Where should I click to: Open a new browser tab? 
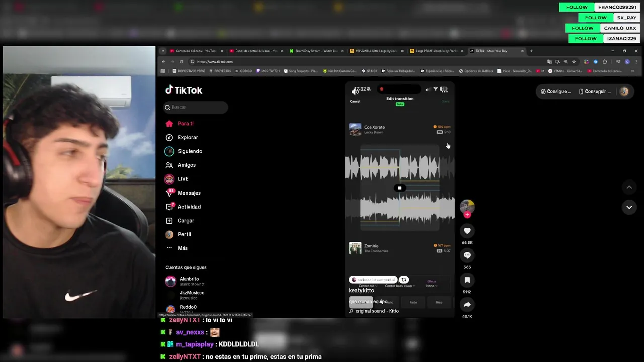(x=531, y=51)
